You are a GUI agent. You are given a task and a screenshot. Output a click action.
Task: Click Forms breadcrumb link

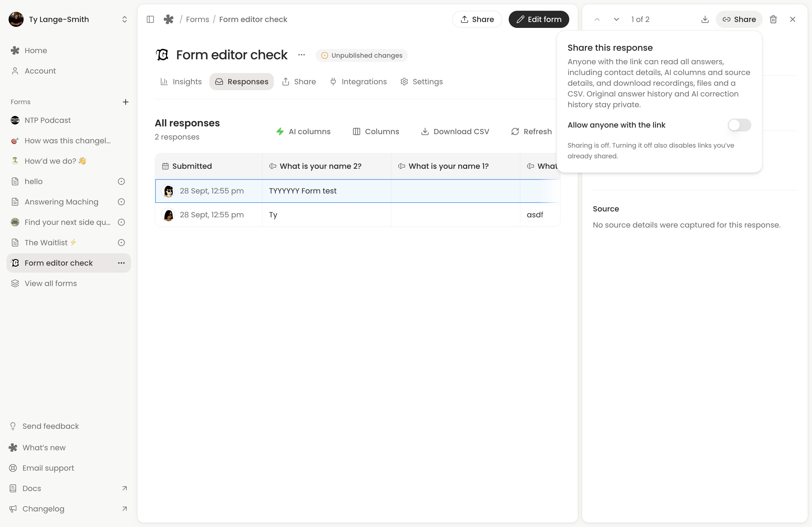pos(198,19)
